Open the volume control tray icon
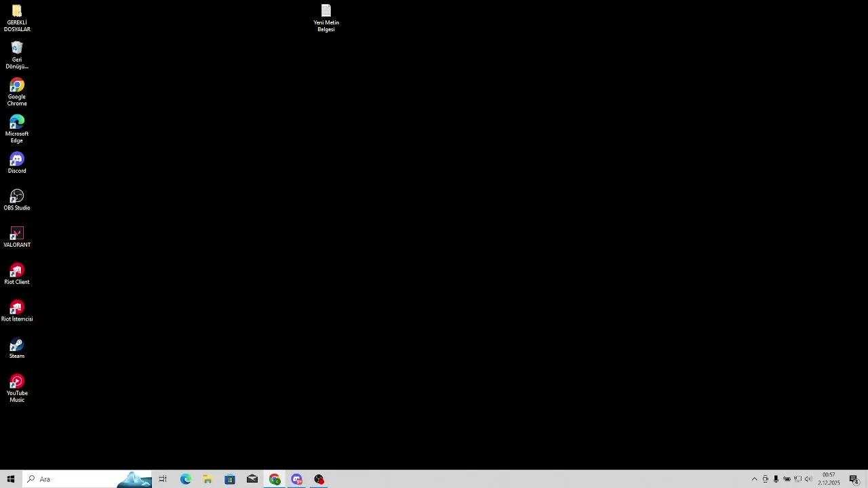This screenshot has height=488, width=868. tap(808, 479)
